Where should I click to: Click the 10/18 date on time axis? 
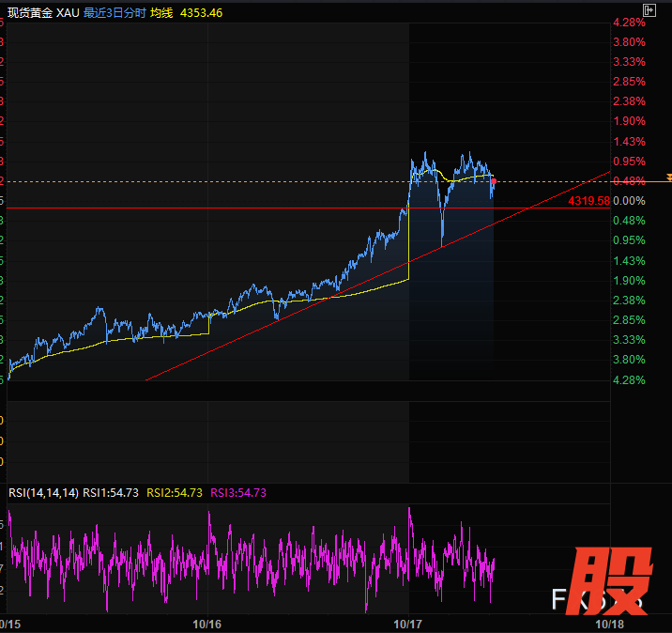(x=610, y=624)
